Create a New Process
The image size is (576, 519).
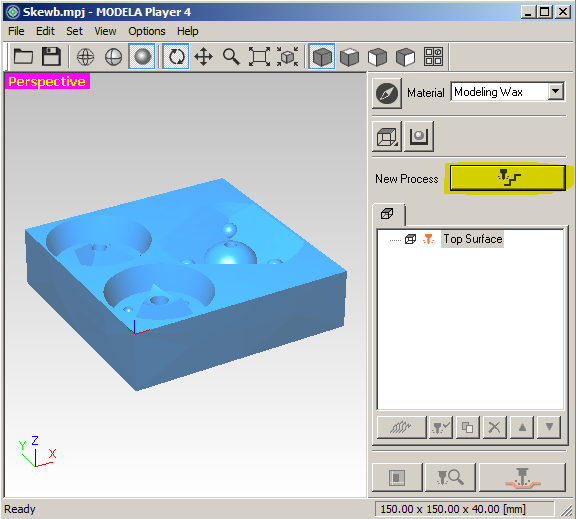click(x=508, y=178)
